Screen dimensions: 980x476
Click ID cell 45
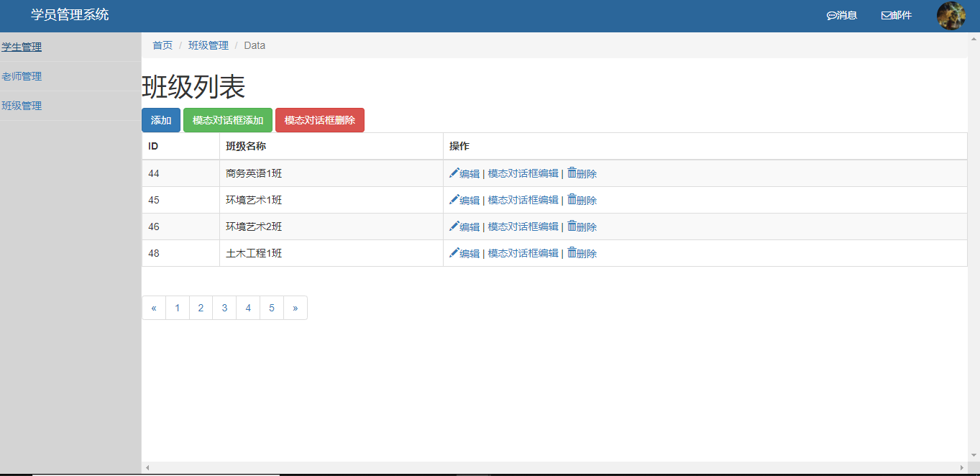pyautogui.click(x=181, y=200)
